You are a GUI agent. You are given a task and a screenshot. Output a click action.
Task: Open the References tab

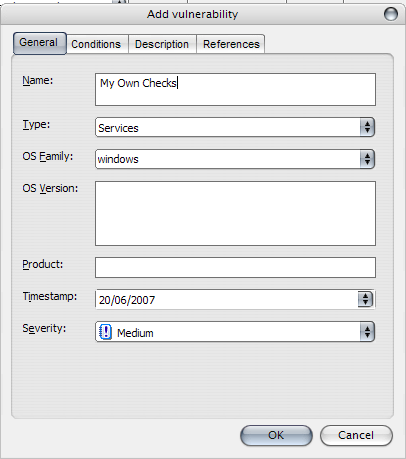tap(231, 44)
